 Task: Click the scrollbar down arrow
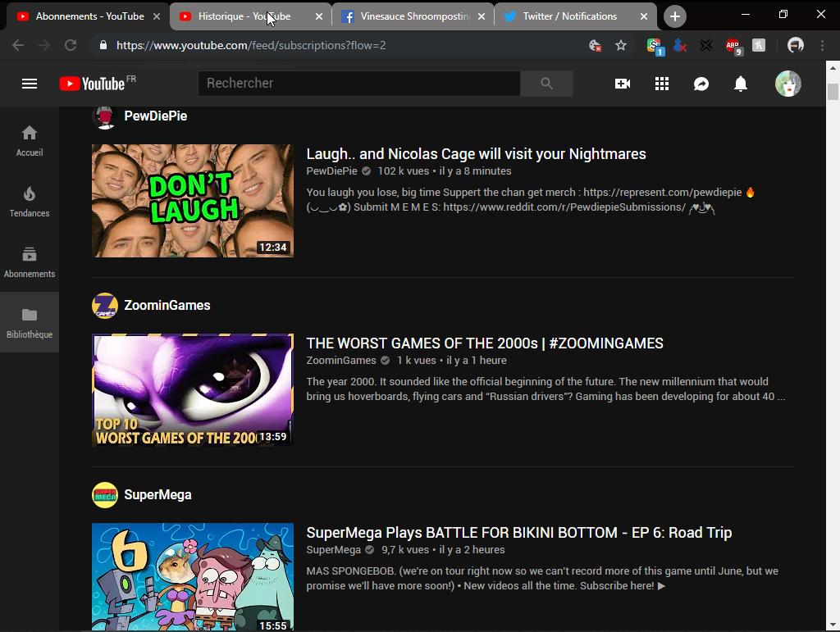pos(833,625)
